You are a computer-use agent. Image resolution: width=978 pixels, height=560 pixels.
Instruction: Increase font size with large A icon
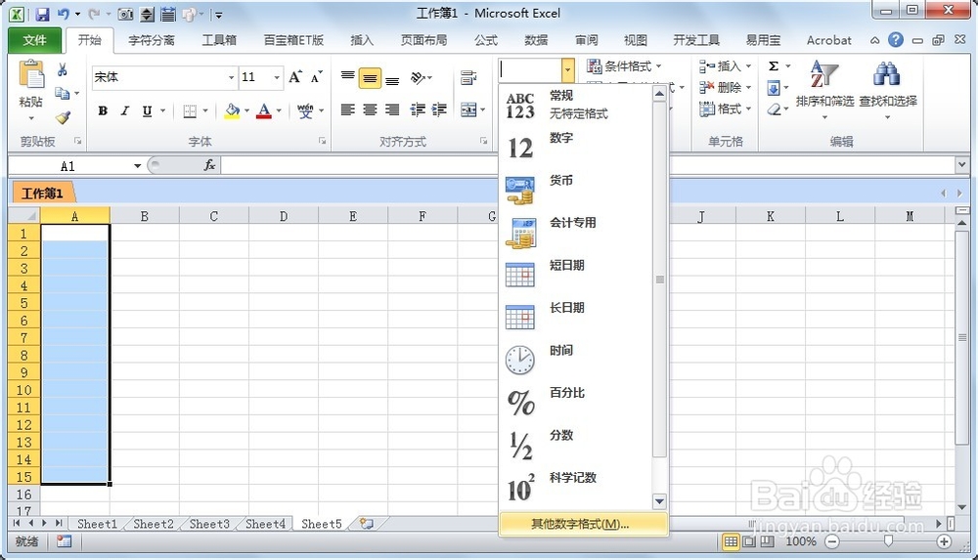click(295, 76)
